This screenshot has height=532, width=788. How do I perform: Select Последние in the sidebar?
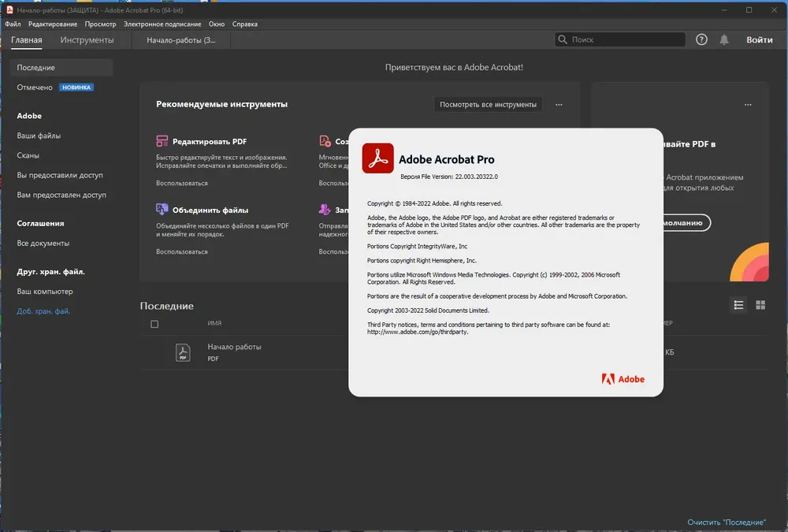[x=61, y=67]
